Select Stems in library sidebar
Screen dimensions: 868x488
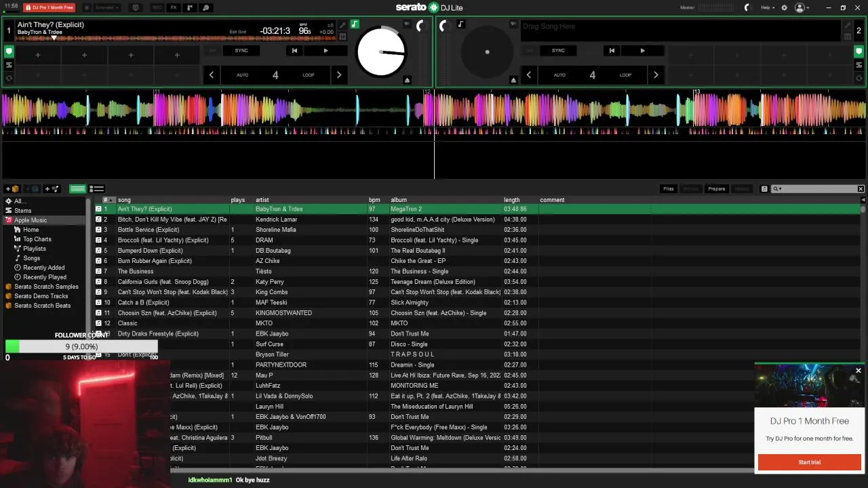tap(22, 211)
